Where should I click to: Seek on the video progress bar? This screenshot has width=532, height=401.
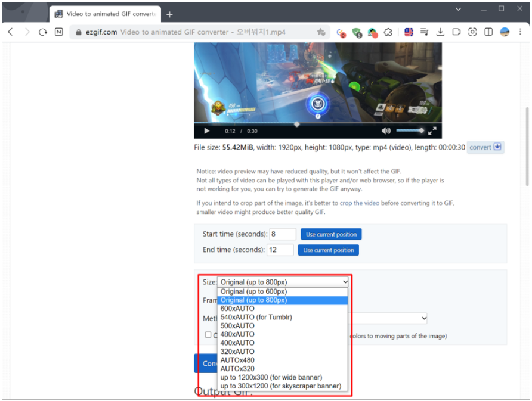click(318, 124)
